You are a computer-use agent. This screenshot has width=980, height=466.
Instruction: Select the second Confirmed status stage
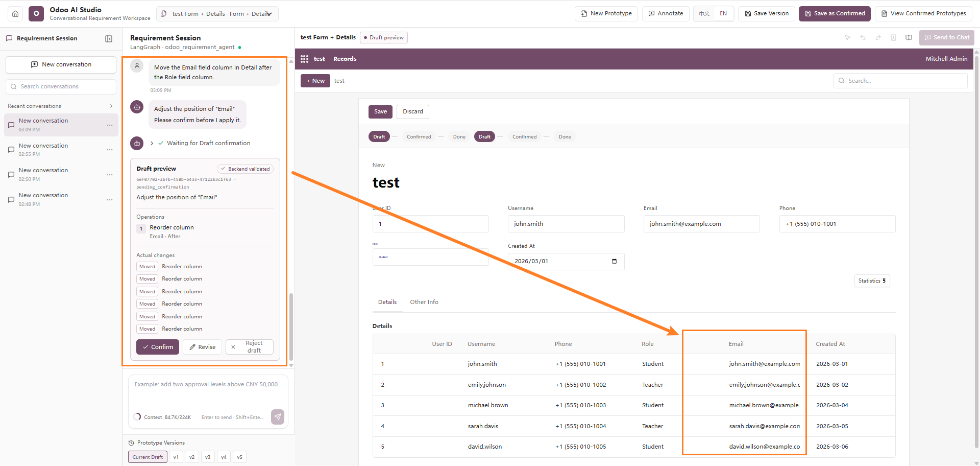(x=525, y=137)
